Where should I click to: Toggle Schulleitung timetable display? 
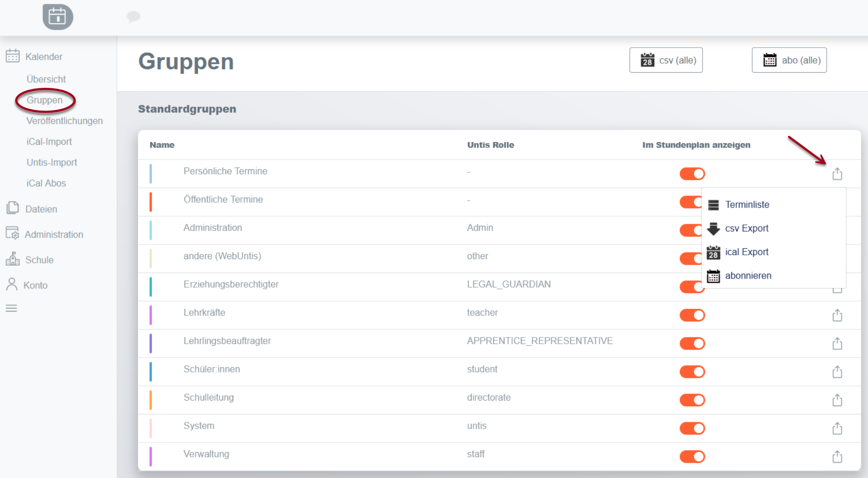(692, 400)
